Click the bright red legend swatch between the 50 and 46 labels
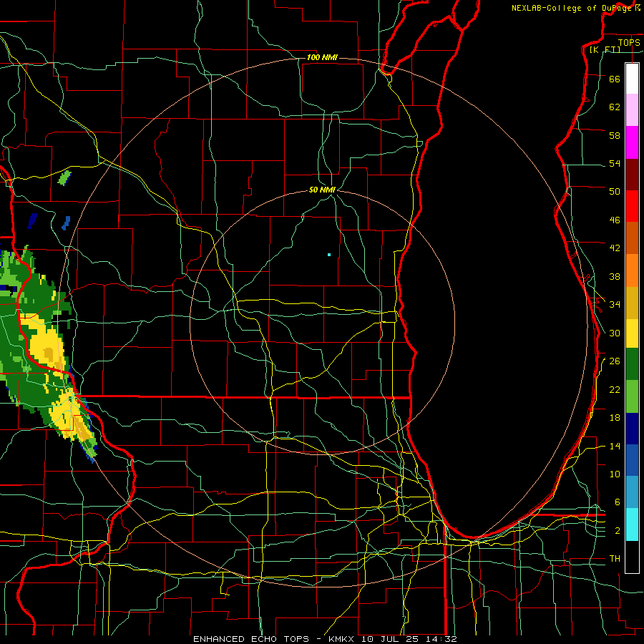 coord(632,206)
